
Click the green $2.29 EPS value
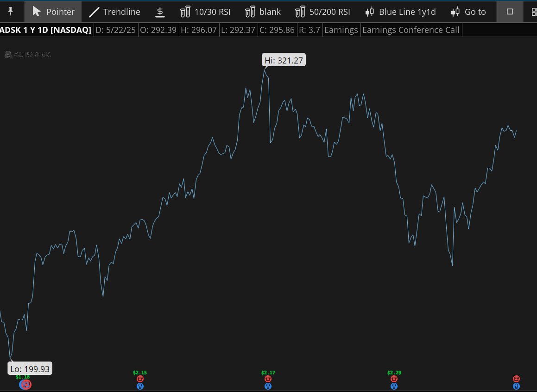click(x=394, y=373)
